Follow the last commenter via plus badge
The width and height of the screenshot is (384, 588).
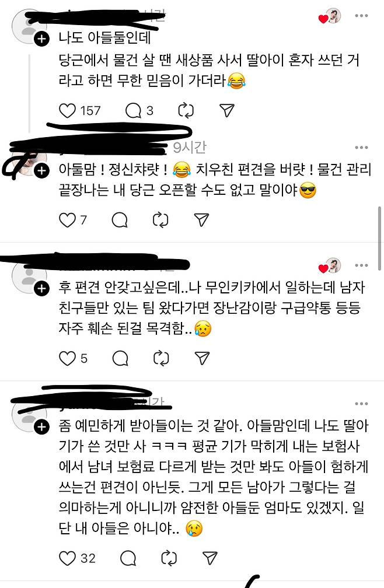[x=41, y=427]
